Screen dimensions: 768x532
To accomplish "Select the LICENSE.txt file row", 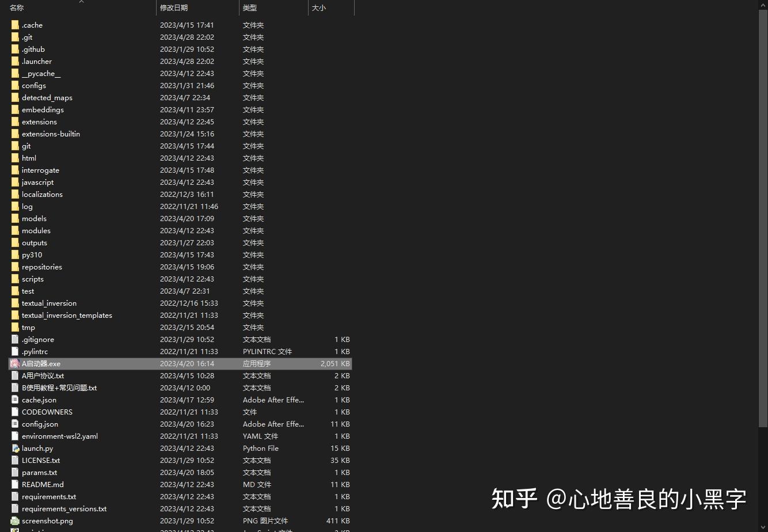I will [40, 460].
